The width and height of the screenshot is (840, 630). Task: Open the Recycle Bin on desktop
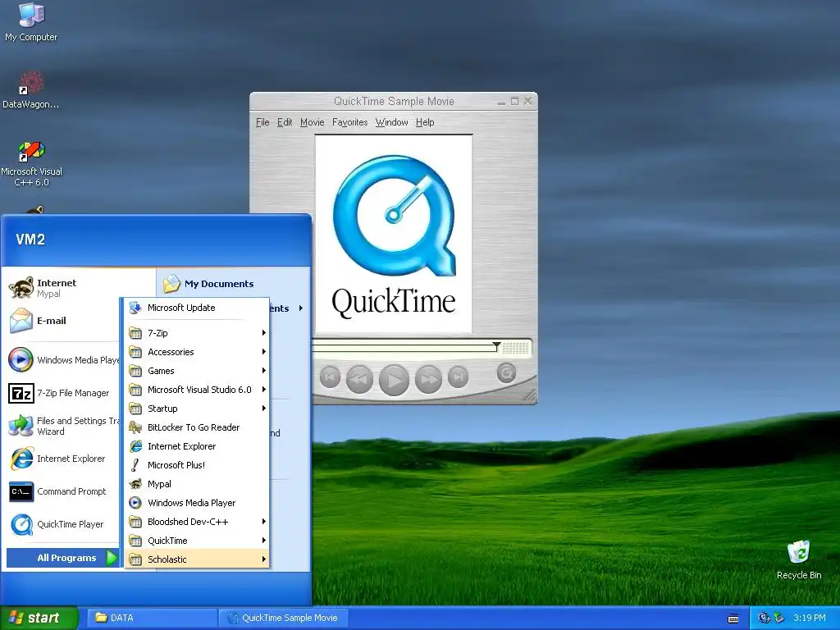point(799,559)
